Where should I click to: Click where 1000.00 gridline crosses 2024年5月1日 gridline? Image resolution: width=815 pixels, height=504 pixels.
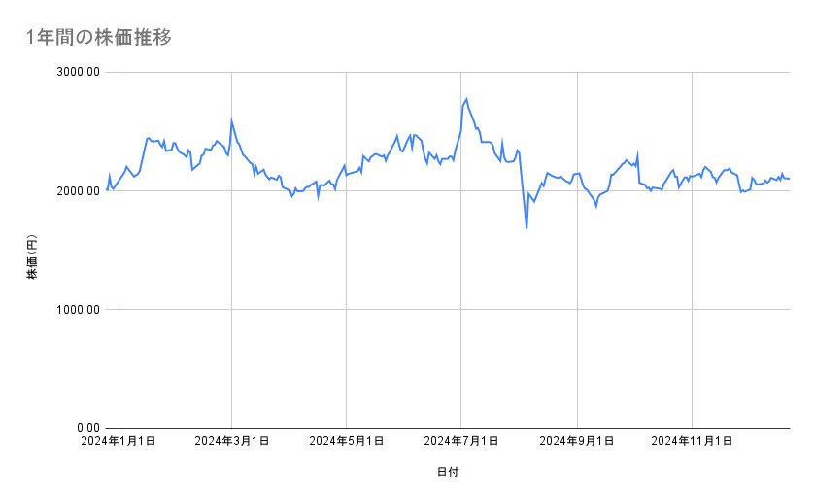[347, 310]
